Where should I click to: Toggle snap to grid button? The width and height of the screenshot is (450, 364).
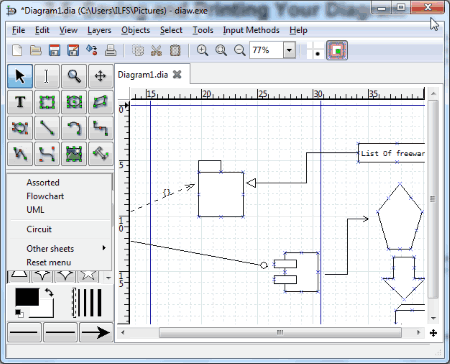point(314,51)
